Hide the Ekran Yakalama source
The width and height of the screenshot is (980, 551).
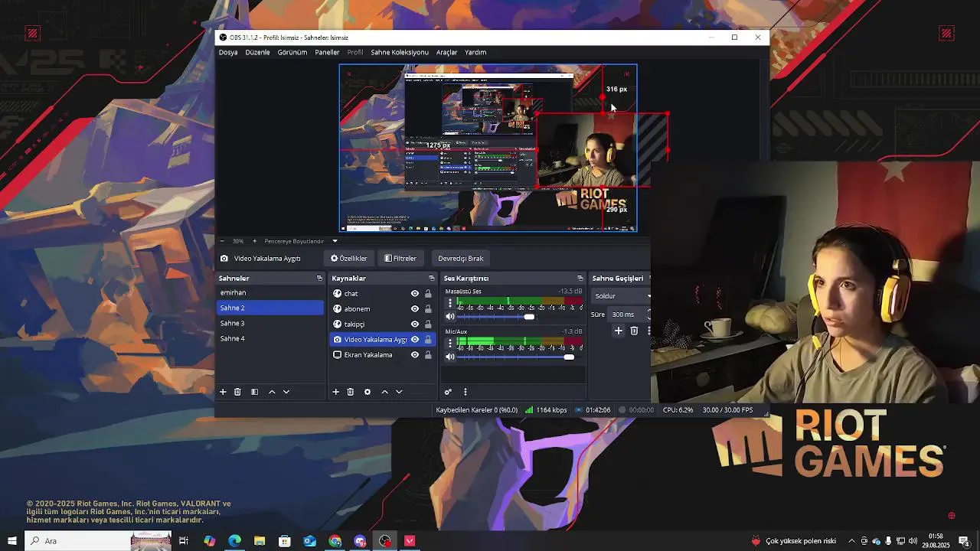[x=415, y=355]
